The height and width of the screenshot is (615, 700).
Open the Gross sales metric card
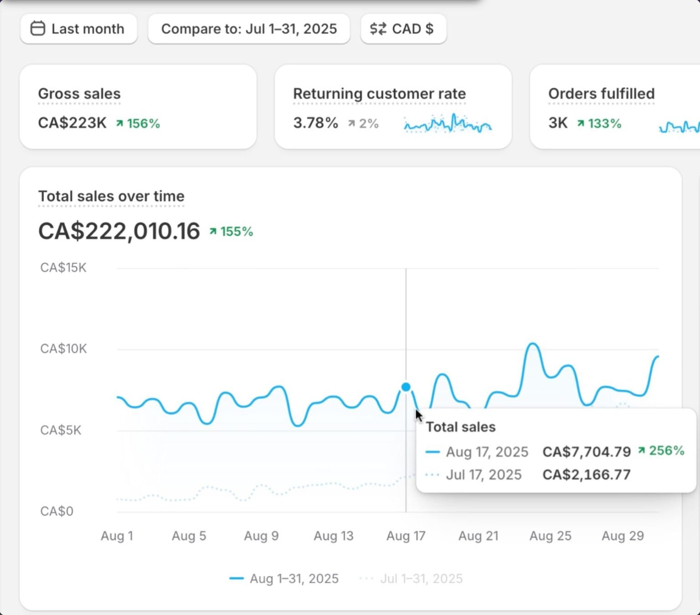coord(138,107)
